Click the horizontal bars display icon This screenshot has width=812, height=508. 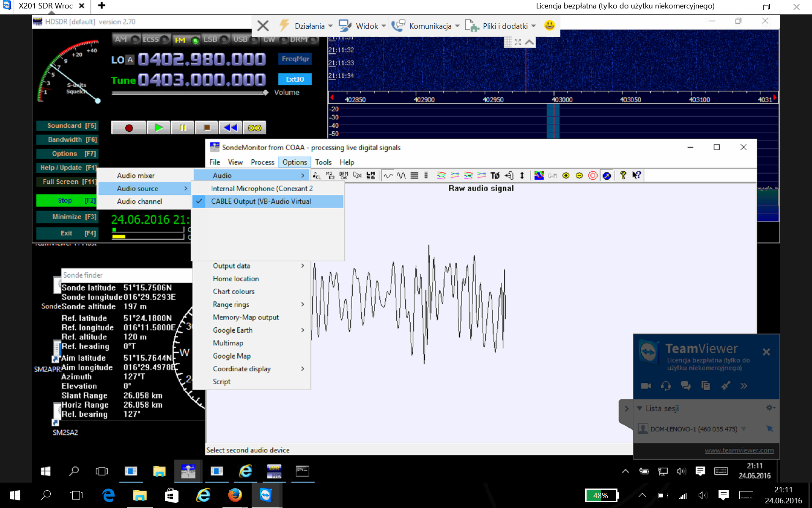coord(414,175)
